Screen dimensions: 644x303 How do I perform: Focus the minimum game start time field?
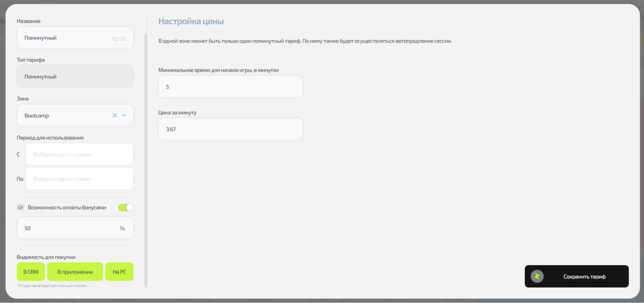click(x=230, y=87)
